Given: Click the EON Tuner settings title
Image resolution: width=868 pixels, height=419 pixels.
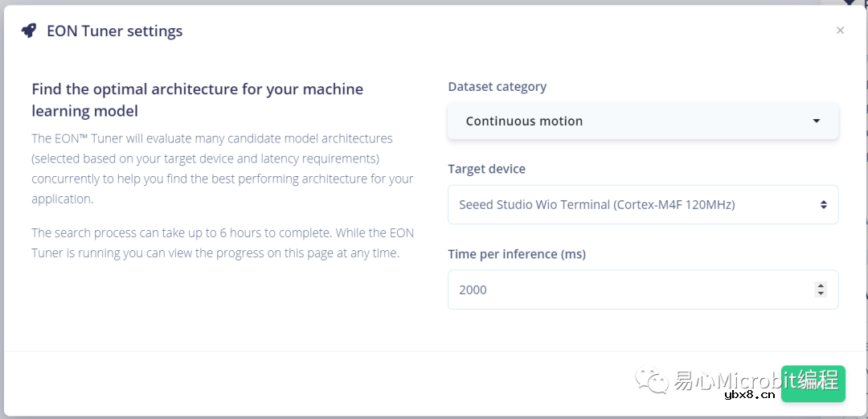Looking at the screenshot, I should pos(114,31).
